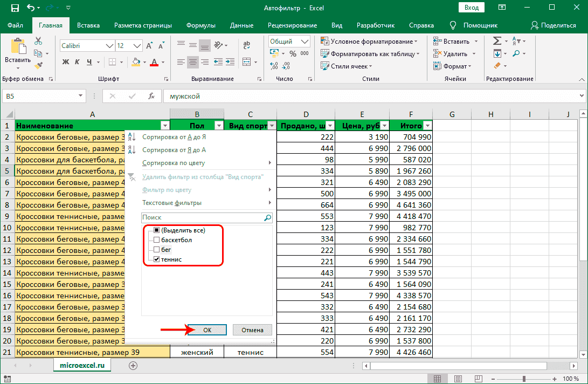Uncheck the теннис filter checkbox
Image resolution: width=588 pixels, height=384 pixels.
156,259
